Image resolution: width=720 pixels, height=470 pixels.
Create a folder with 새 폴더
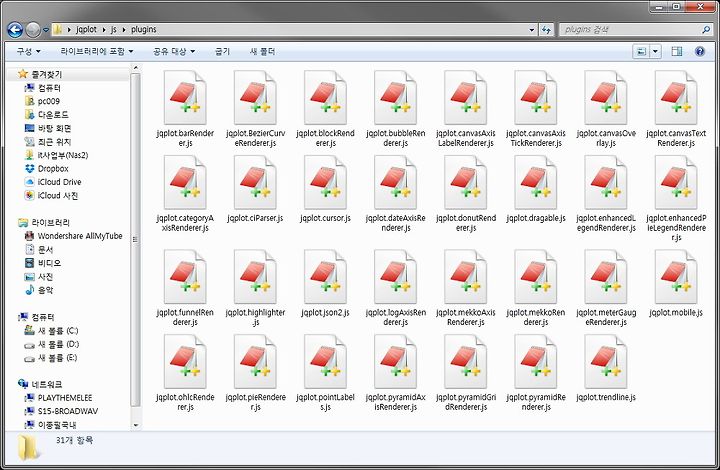pyautogui.click(x=262, y=51)
